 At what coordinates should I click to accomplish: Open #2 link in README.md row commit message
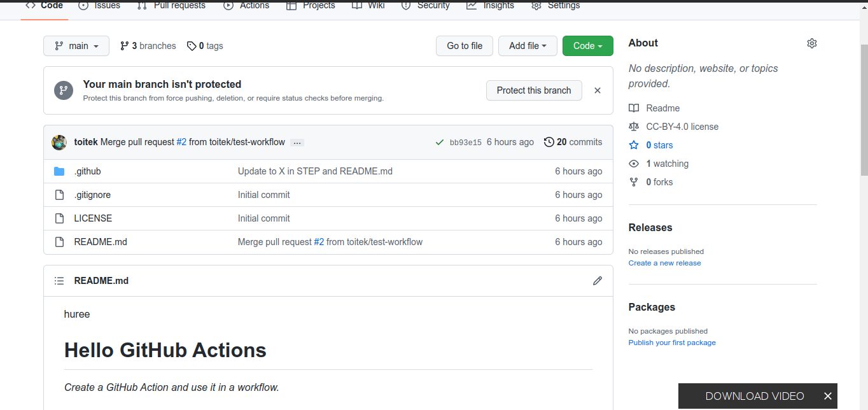click(319, 242)
